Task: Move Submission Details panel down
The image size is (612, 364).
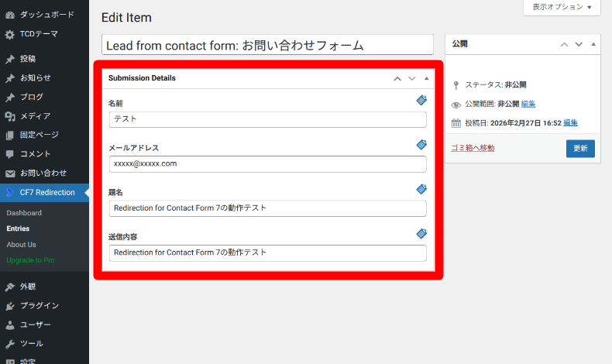Action: [x=412, y=78]
